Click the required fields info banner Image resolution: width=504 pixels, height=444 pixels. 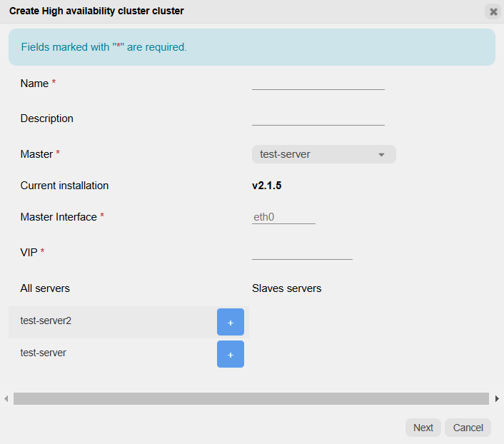point(251,47)
